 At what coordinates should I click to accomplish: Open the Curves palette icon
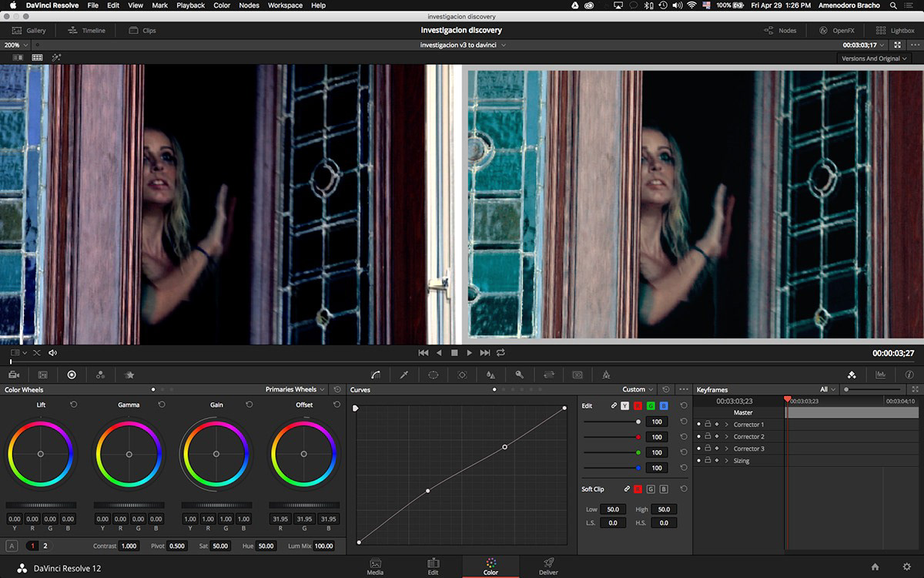pyautogui.click(x=375, y=375)
